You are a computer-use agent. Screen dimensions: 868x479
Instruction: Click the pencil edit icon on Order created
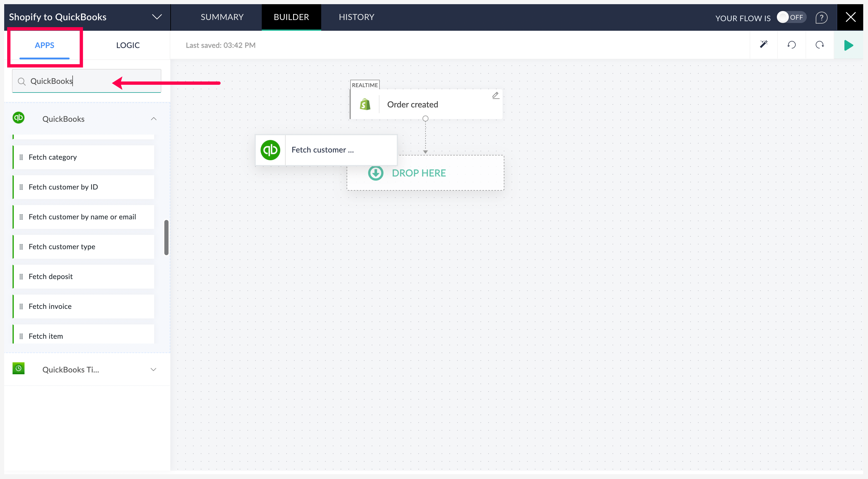[x=495, y=96]
